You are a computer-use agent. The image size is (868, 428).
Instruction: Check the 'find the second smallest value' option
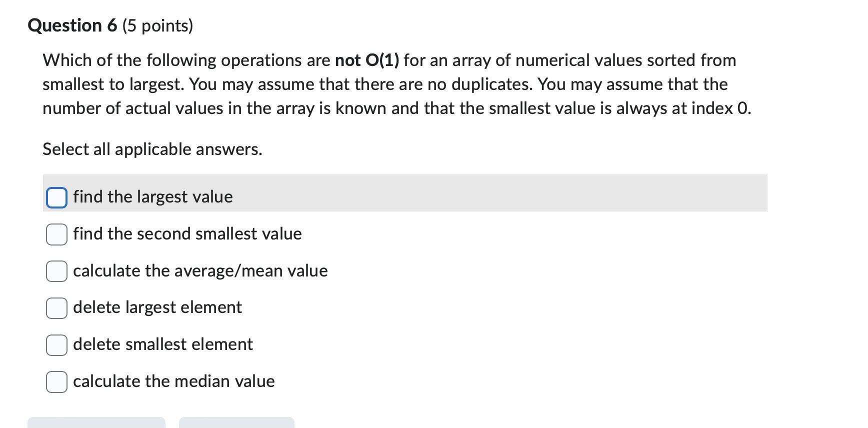(x=56, y=234)
